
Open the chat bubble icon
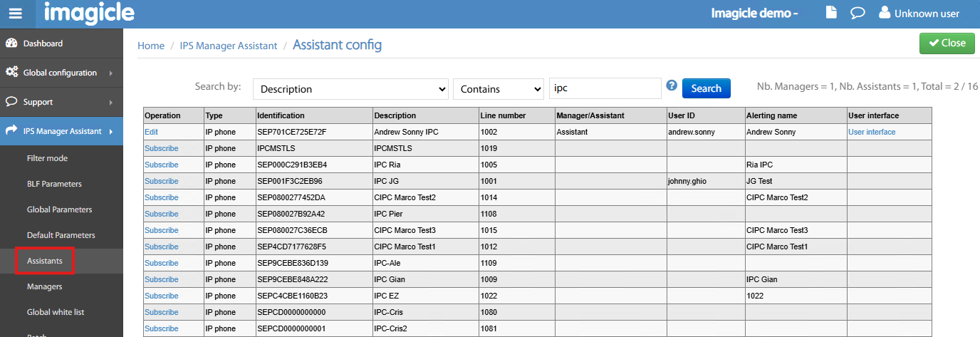(857, 13)
